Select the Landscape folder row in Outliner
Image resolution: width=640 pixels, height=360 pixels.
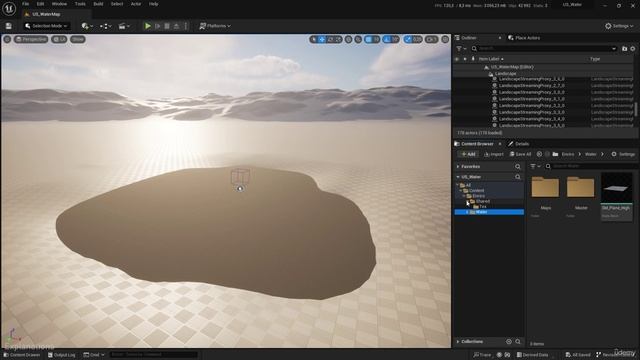pyautogui.click(x=544, y=73)
